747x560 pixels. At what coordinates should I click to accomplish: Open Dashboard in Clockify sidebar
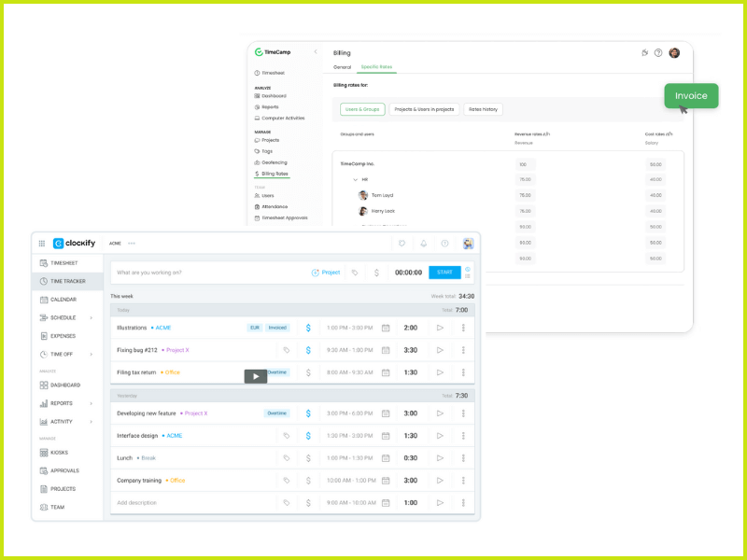click(x=67, y=385)
